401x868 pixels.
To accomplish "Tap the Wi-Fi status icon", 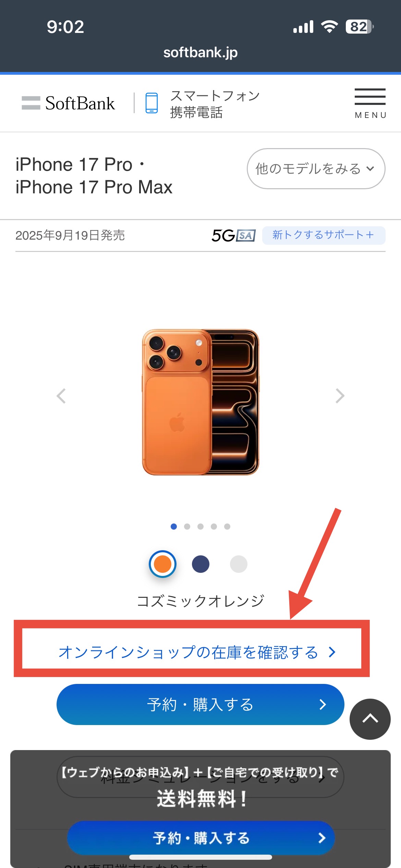I will 329,26.
